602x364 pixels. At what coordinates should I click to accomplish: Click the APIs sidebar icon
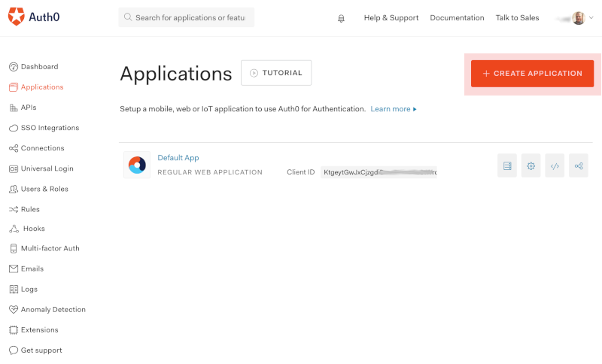click(x=14, y=108)
